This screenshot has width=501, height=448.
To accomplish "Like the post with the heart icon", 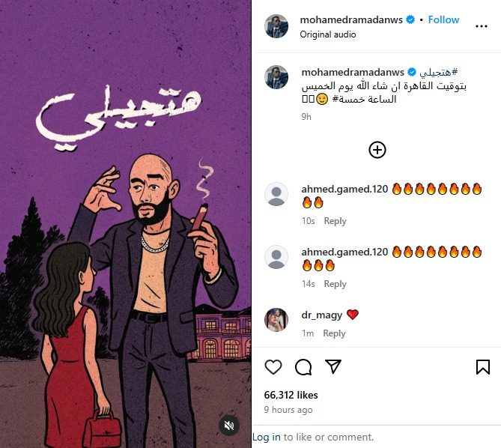I will [x=273, y=367].
